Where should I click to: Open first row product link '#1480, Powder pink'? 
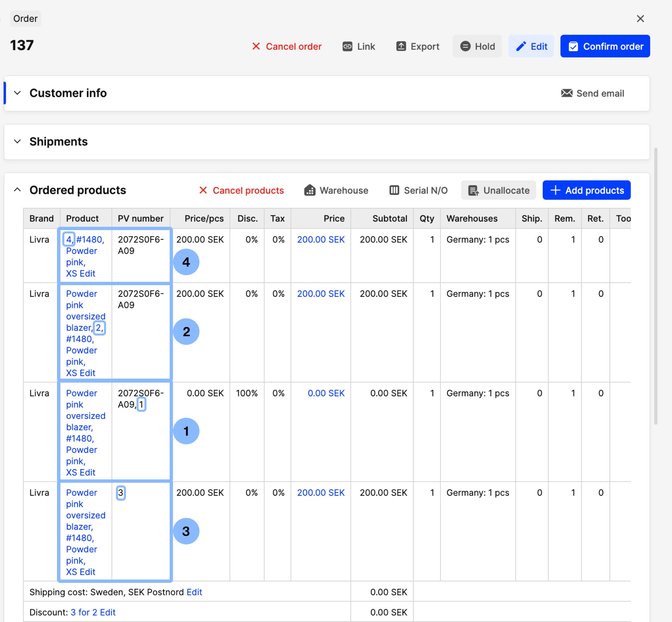[x=85, y=256]
